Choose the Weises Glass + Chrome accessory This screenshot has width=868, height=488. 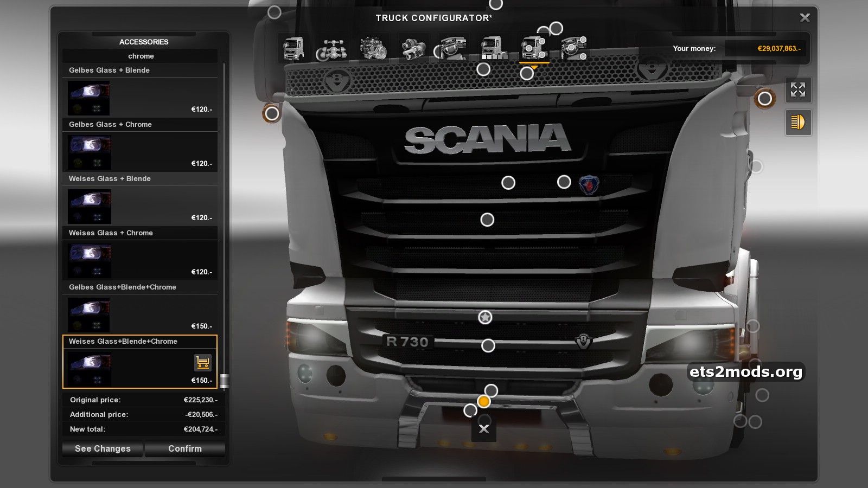pos(140,253)
